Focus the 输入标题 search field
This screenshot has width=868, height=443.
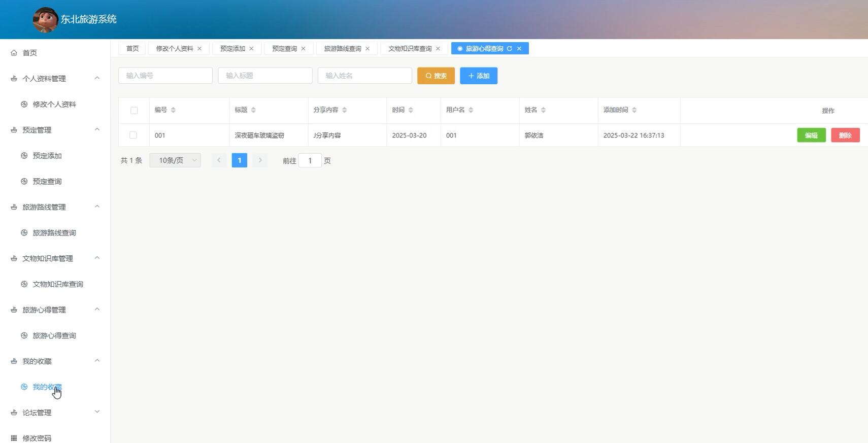click(265, 76)
